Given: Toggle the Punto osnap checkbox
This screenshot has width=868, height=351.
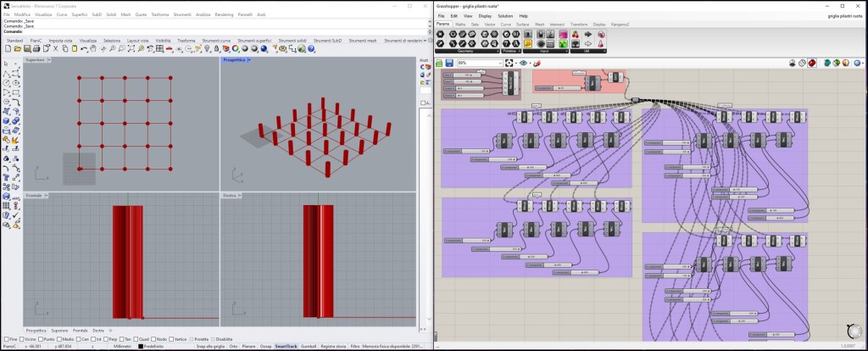Looking at the screenshot, I should pyautogui.click(x=42, y=339).
